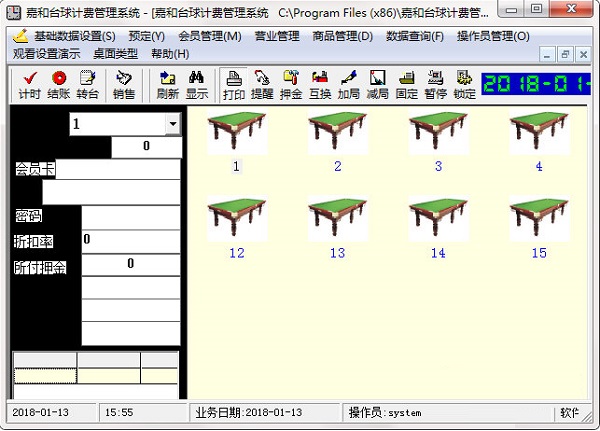
Task: Click the 互换 (swap tables) toolbar icon
Action: (x=320, y=85)
